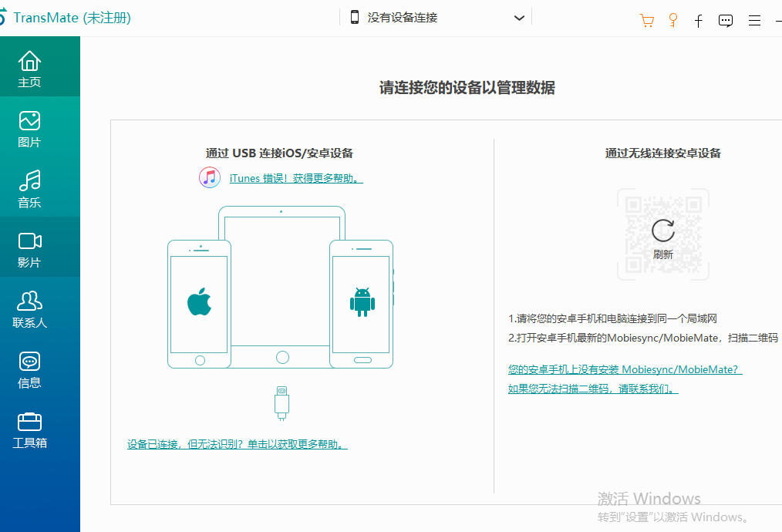The height and width of the screenshot is (532, 782).
Task: Open the 工具箱 toolbox section
Action: point(29,429)
